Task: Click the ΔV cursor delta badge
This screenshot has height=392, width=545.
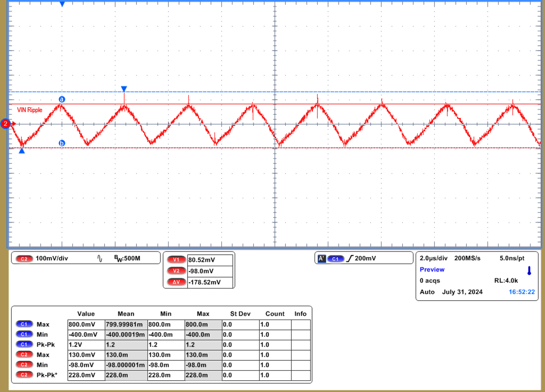Action: coord(176,282)
